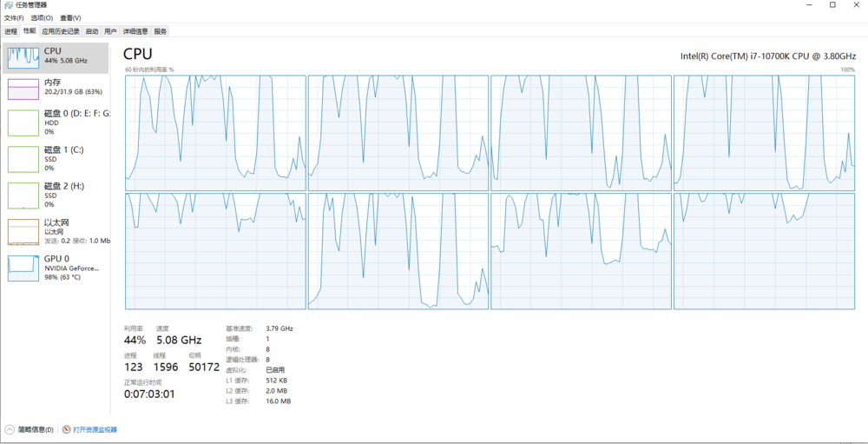868x444 pixels.
Task: Select the GPU 0 graph thumbnail
Action: (23, 268)
